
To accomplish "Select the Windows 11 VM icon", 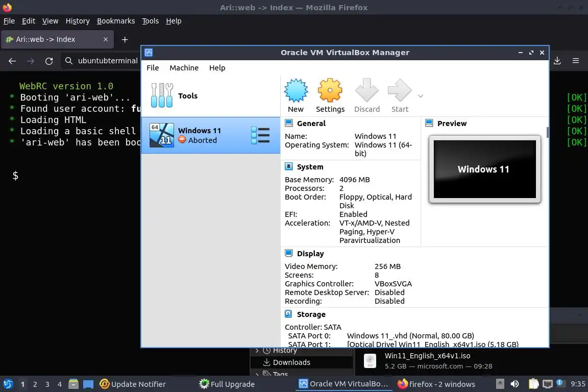I will click(162, 135).
